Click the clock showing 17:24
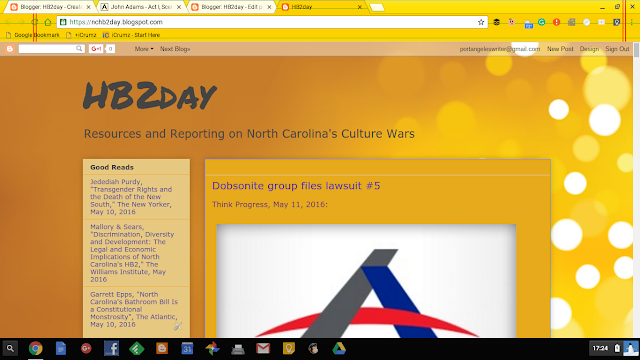The image size is (640, 360). (600, 348)
